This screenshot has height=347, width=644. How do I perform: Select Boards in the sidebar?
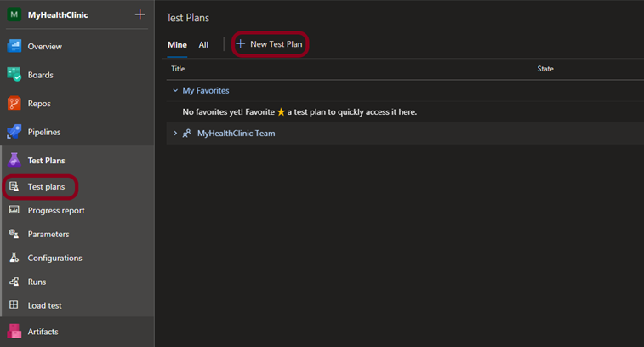(40, 75)
